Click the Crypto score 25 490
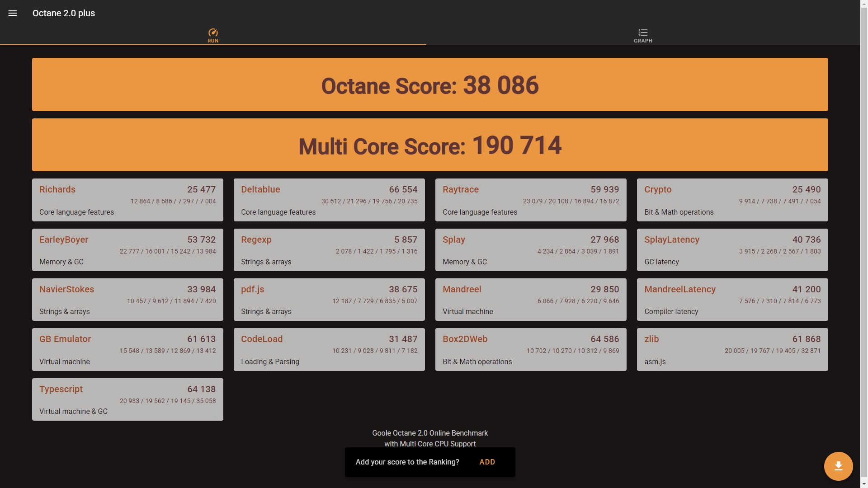Image resolution: width=868 pixels, height=488 pixels. 807,189
